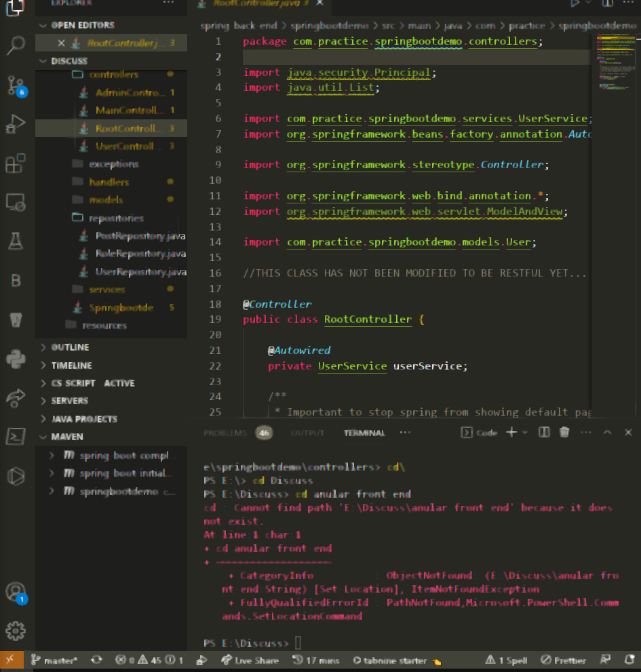Expand the handlers folder
641x672 pixels.
(111, 182)
